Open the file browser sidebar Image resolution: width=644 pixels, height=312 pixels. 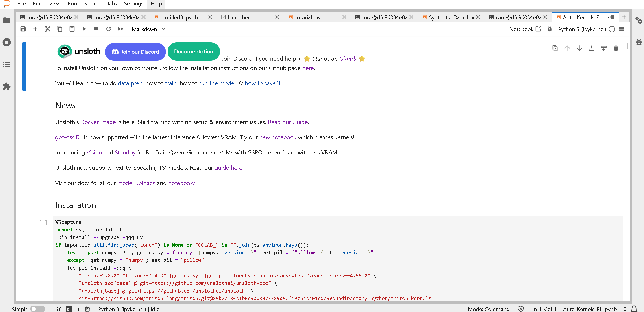[x=7, y=20]
